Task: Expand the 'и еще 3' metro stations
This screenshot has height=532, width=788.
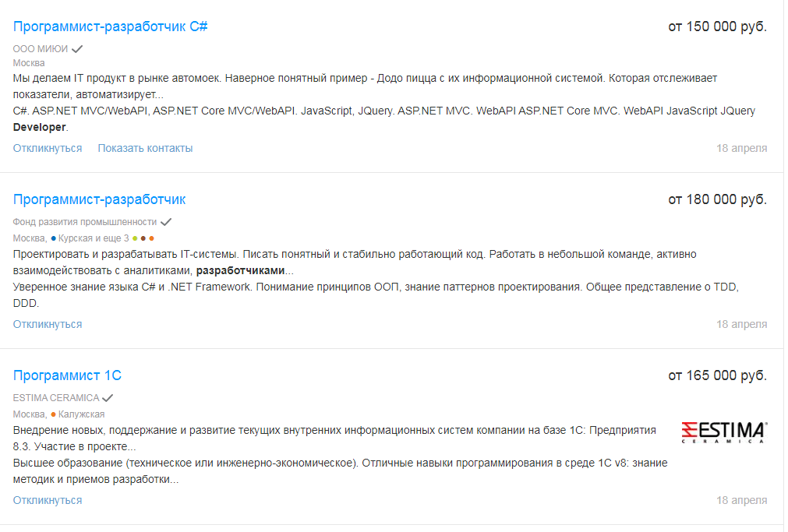Action: (111, 238)
